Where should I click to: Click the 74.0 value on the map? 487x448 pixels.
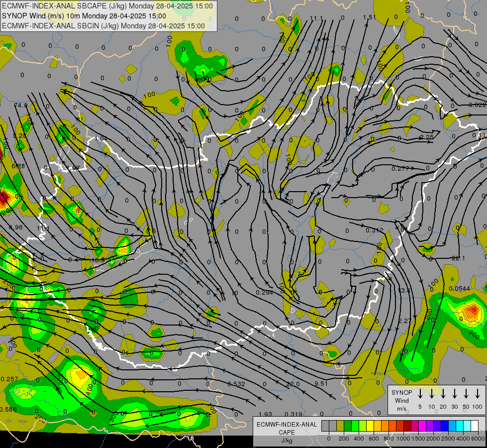(x=21, y=106)
